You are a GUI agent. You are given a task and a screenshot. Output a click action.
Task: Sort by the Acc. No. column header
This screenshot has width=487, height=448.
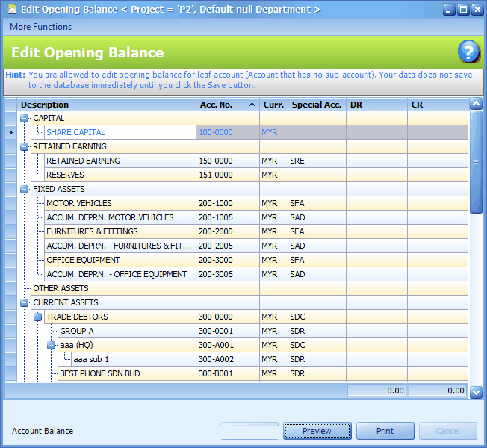[228, 105]
